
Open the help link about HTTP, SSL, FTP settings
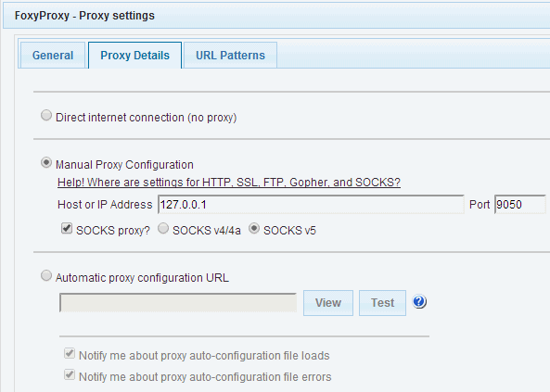(229, 183)
